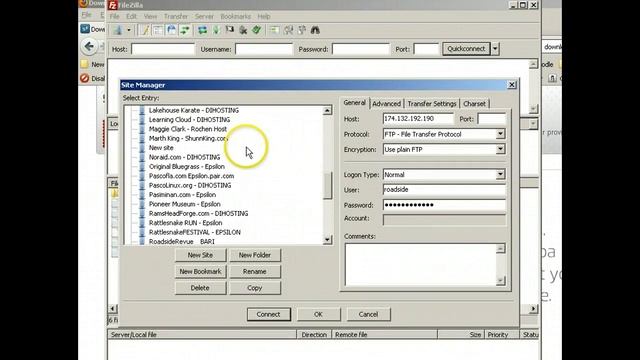Select 'Rattlesnake RUN - Epsilon' entry
The image size is (640, 360).
pyautogui.click(x=185, y=223)
